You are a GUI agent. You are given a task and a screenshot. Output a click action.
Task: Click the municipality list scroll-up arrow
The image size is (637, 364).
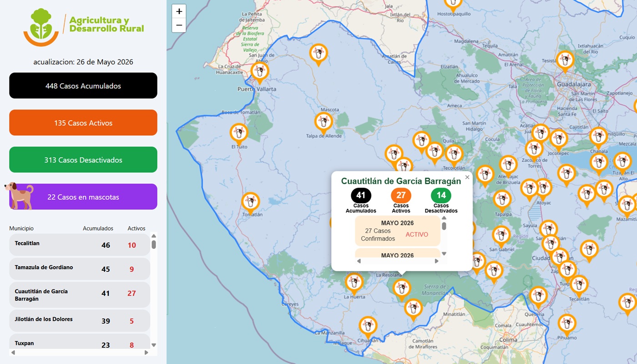(154, 236)
